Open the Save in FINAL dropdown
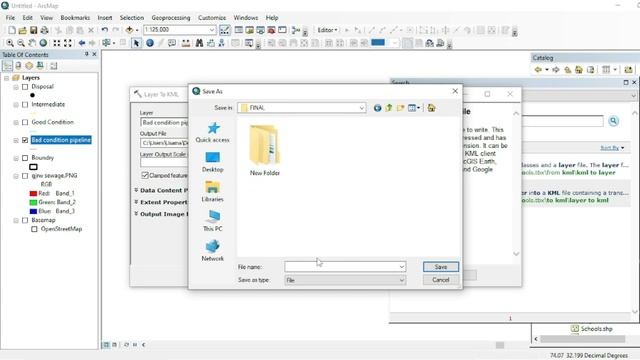This screenshot has width=640, height=360. click(x=362, y=108)
